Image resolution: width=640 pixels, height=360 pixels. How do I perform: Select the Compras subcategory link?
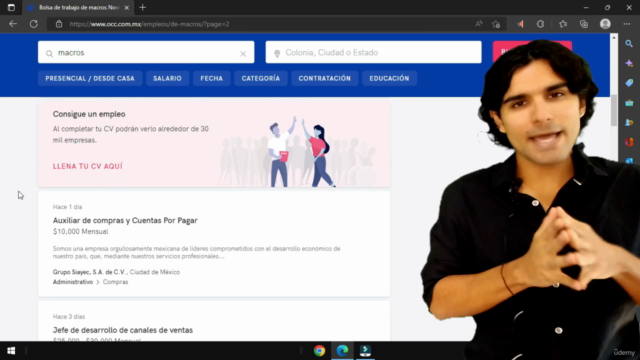[116, 282]
